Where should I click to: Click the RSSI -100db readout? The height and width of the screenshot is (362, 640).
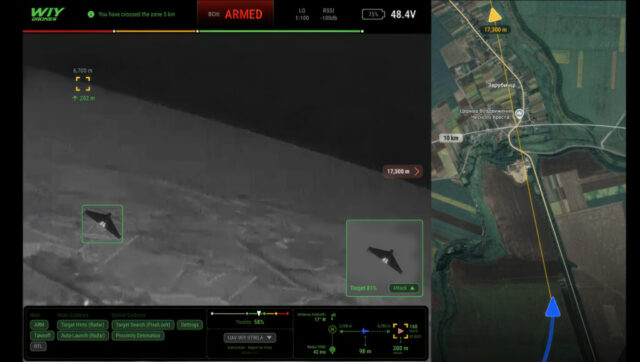328,14
